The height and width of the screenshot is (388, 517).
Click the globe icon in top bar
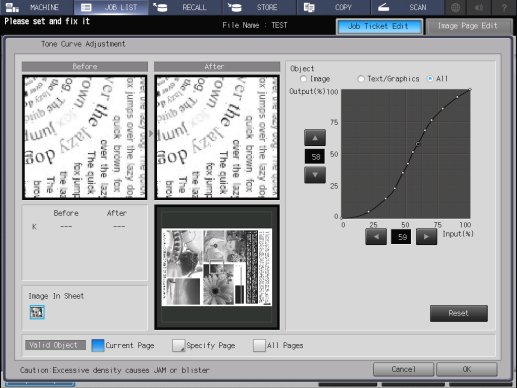[x=455, y=7]
